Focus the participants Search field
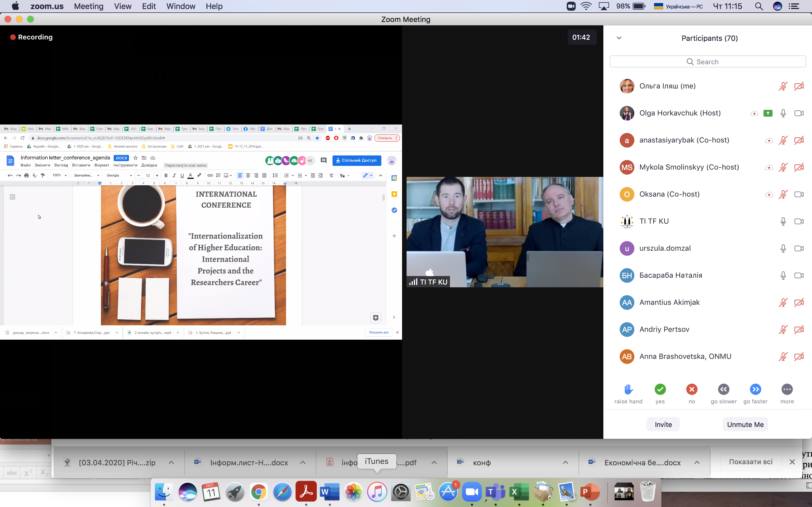This screenshot has width=812, height=507. point(708,62)
